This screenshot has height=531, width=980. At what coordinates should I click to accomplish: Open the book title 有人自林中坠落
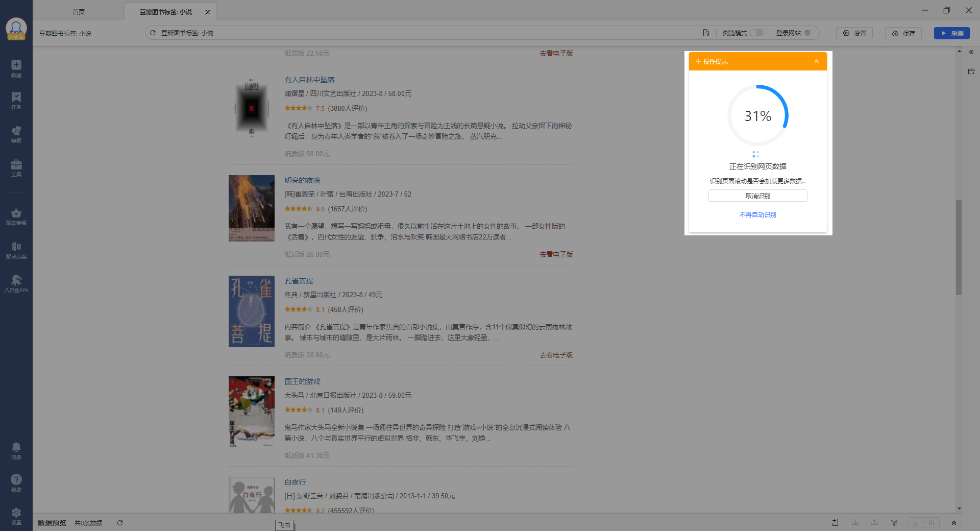310,80
